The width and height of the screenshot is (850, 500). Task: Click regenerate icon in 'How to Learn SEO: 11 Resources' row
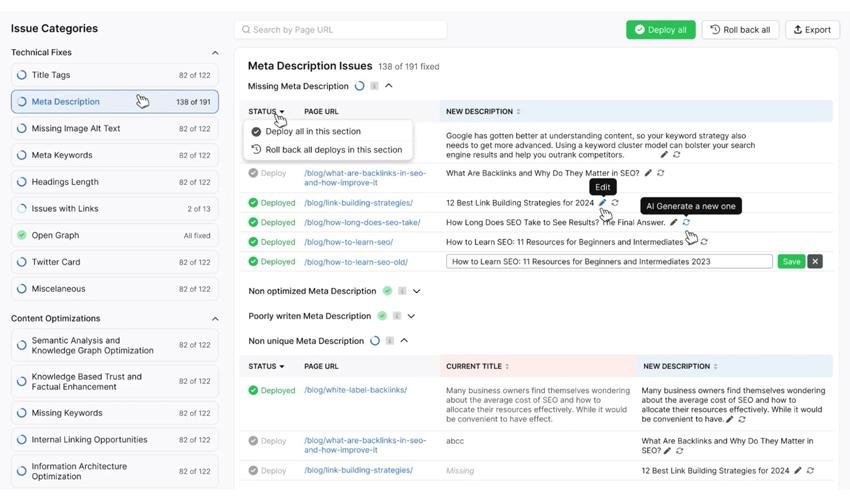tap(704, 242)
